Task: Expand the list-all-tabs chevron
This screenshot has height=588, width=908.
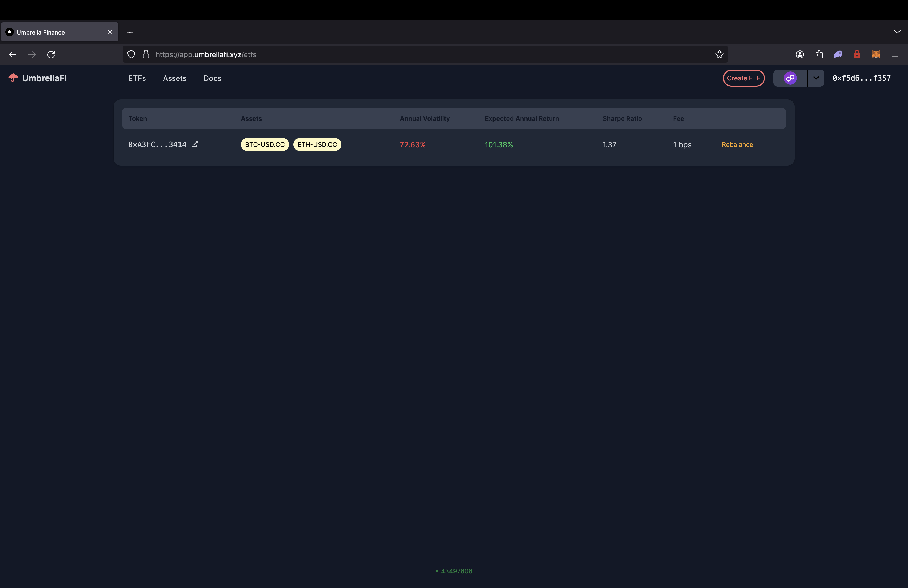Action: pyautogui.click(x=897, y=32)
